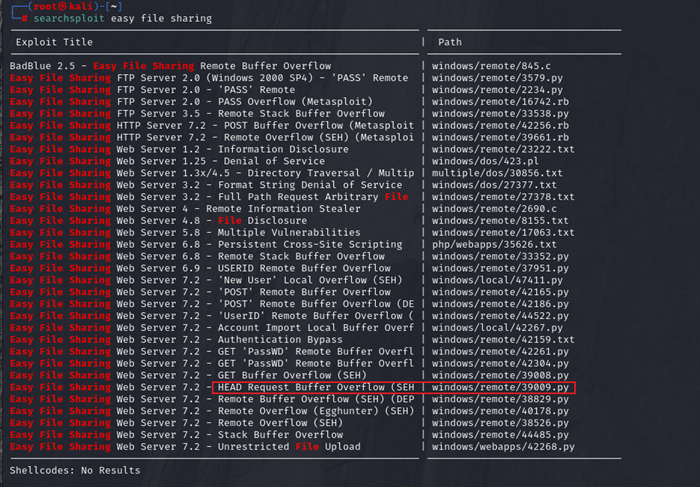The width and height of the screenshot is (700, 487).
Task: Click the path windows/remote/39008.py
Action: (500, 375)
